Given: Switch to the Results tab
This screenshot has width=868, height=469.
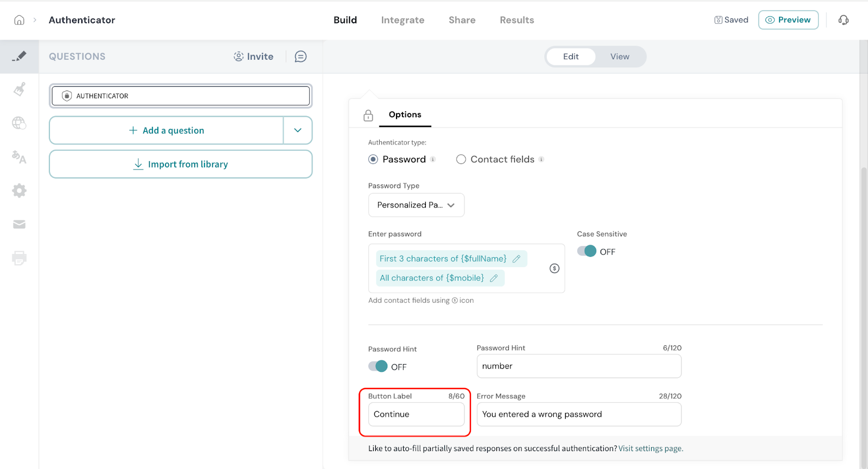Looking at the screenshot, I should [516, 20].
